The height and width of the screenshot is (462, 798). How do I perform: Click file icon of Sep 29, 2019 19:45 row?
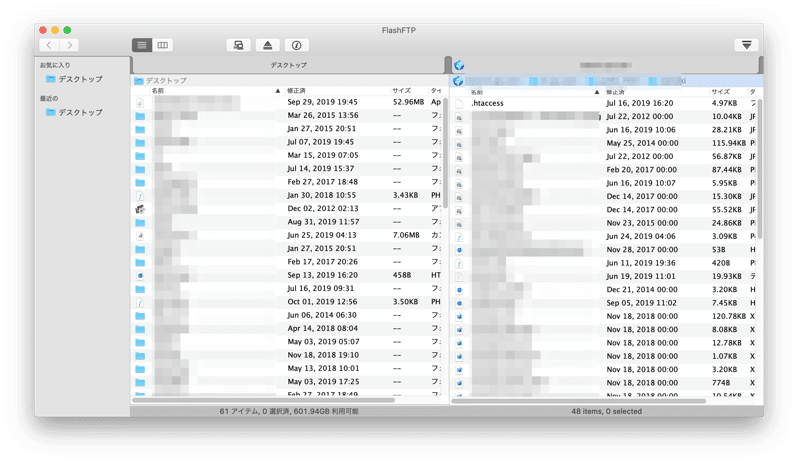coord(140,103)
